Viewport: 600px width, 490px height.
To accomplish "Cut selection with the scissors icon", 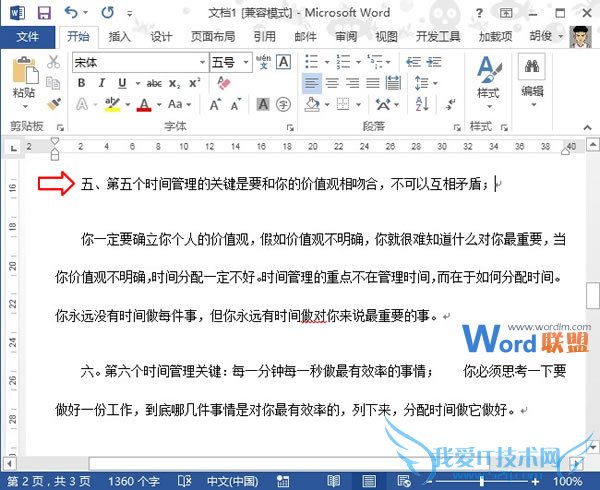I will (x=53, y=62).
